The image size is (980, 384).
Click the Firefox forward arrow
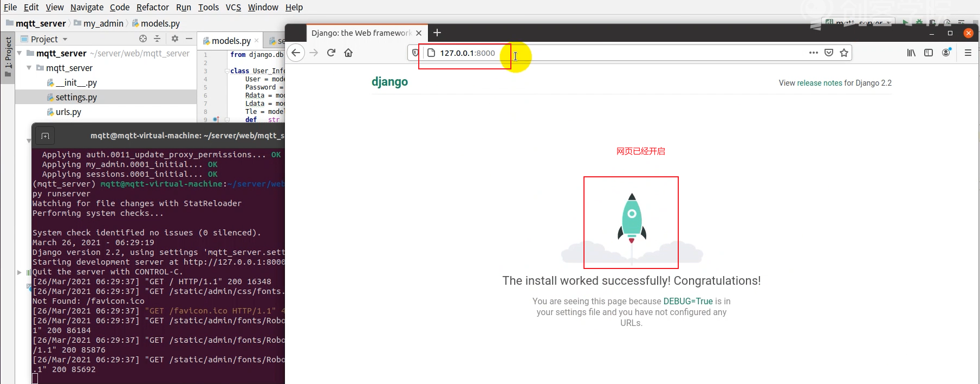(314, 53)
